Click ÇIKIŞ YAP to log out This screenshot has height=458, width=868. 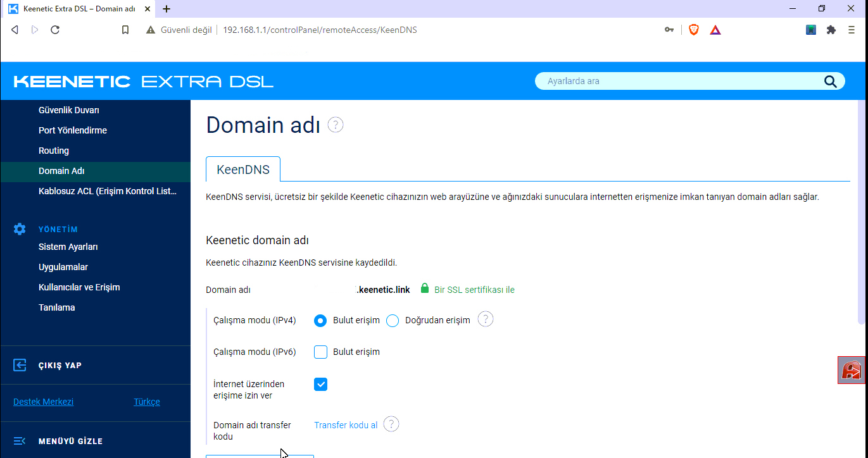[60, 365]
